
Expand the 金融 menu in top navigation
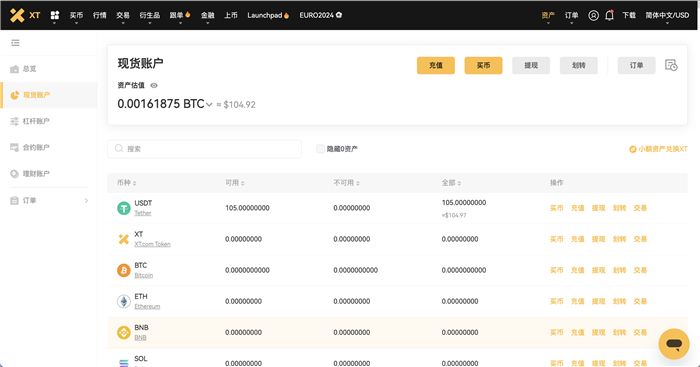[208, 15]
